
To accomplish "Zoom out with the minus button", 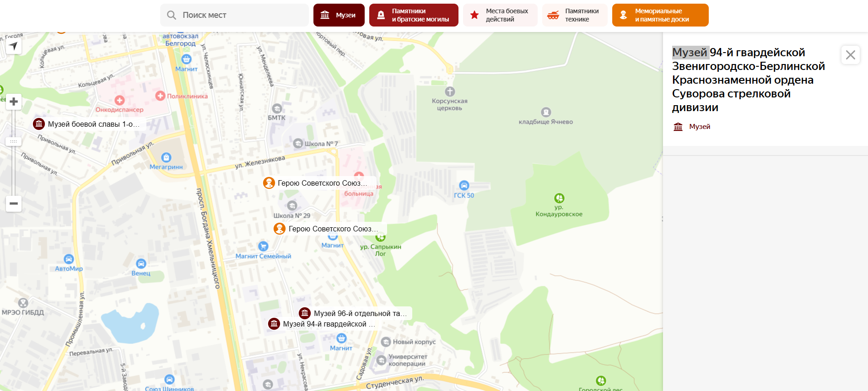I will (14, 204).
